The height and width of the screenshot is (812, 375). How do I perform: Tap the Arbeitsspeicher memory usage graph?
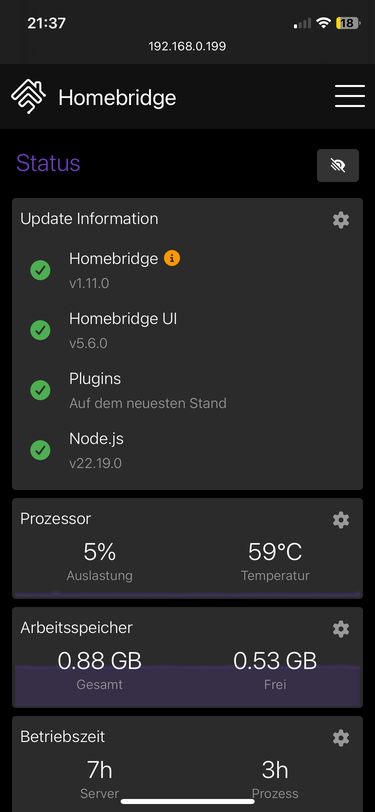pyautogui.click(x=188, y=686)
